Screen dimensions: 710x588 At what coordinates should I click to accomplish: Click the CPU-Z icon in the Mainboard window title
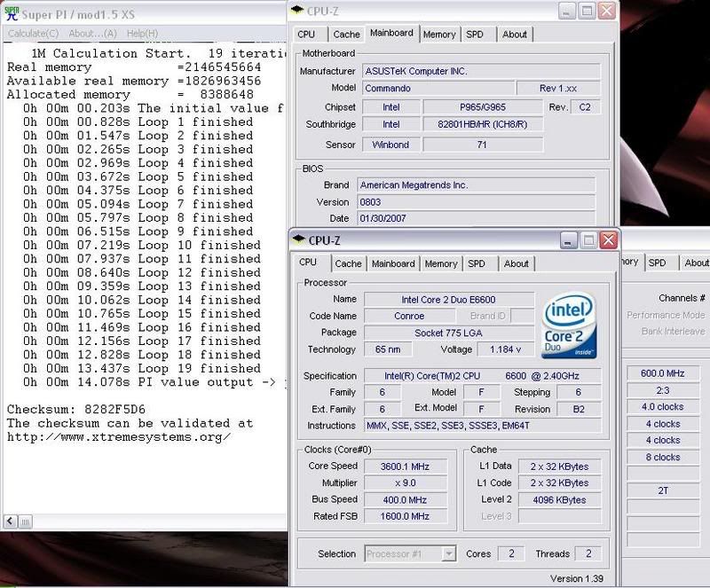296,11
